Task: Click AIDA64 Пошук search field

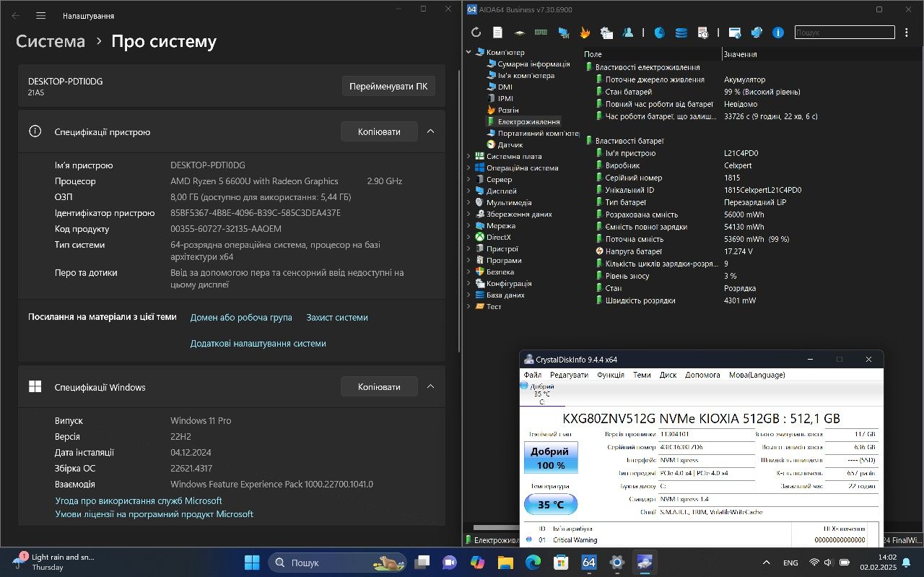Action: click(x=845, y=32)
